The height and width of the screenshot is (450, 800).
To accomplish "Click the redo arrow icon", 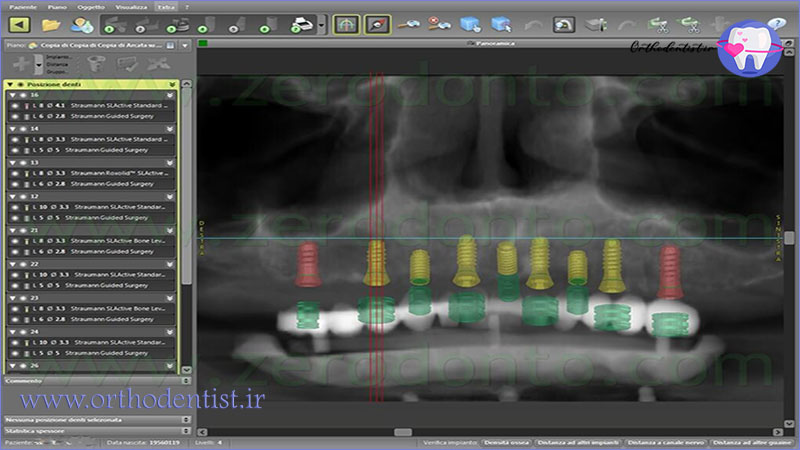I will click(626, 24).
